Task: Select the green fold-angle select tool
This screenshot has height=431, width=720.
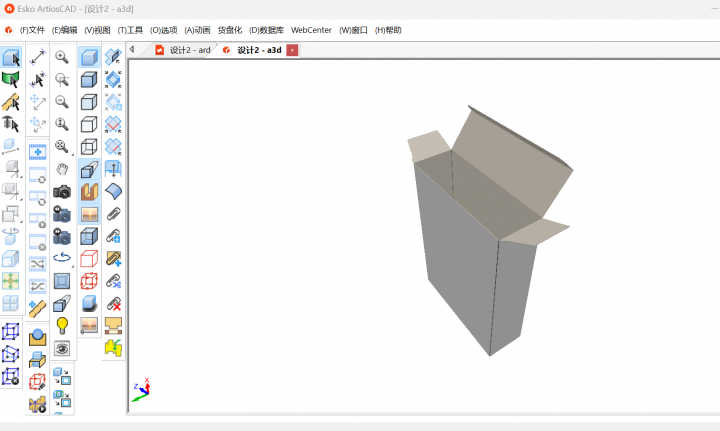Action: click(x=11, y=79)
